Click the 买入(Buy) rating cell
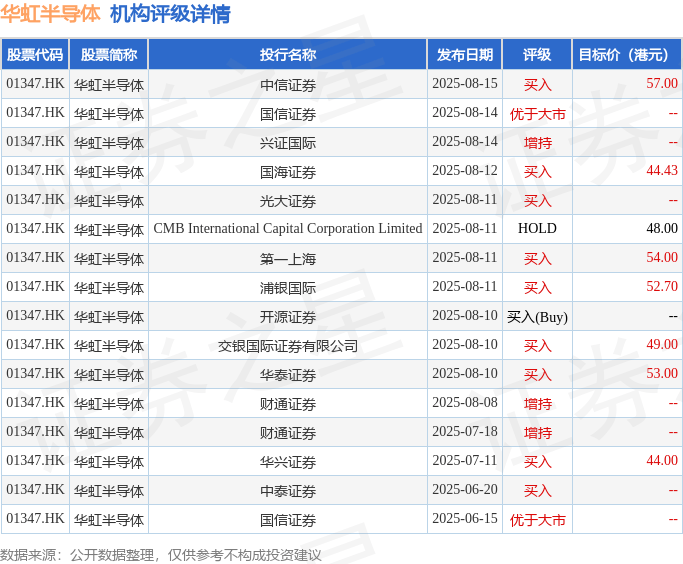The height and width of the screenshot is (564, 683). [x=537, y=316]
